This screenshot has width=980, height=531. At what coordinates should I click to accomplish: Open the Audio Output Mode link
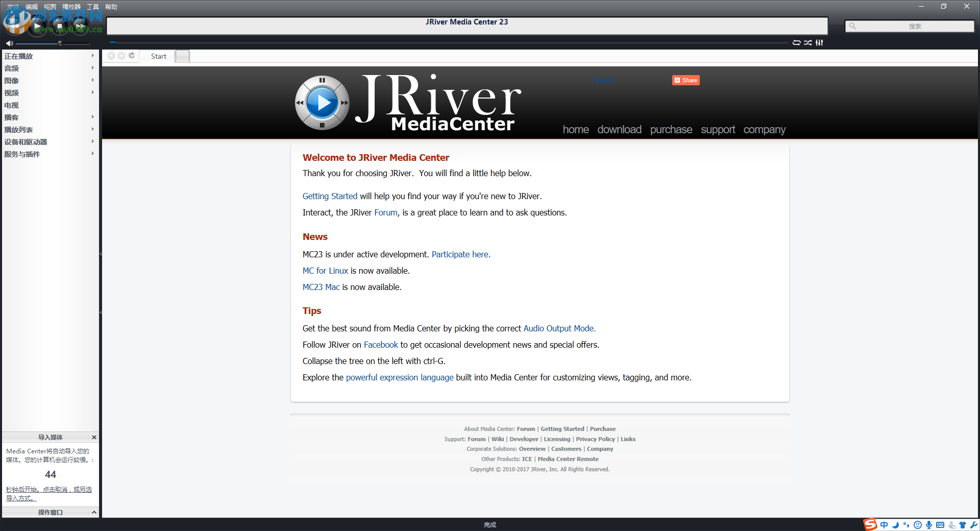coord(559,328)
